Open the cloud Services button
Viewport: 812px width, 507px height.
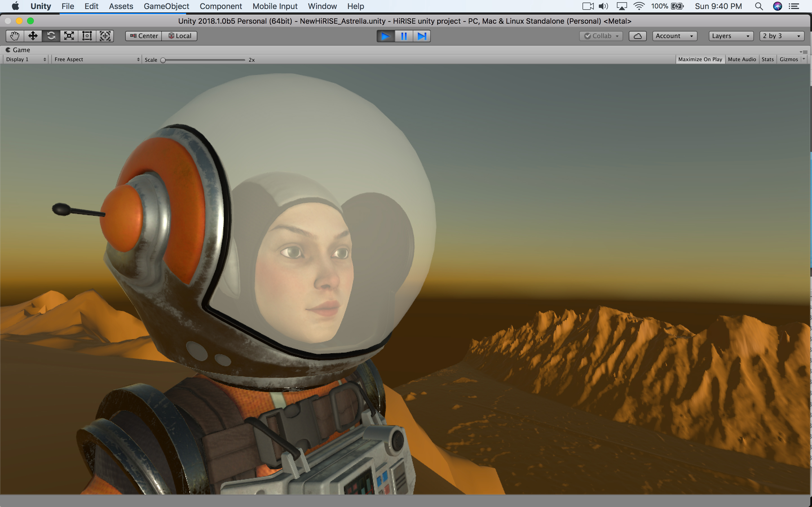point(637,36)
